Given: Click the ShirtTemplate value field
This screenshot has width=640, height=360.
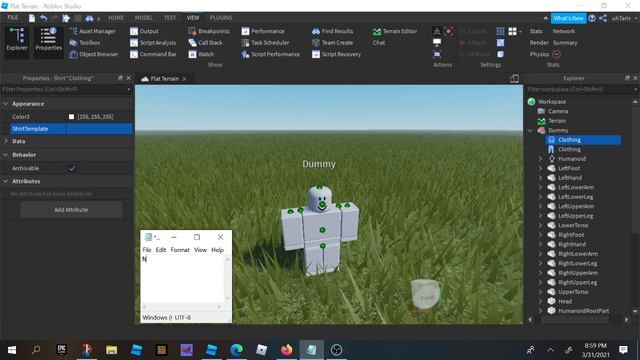Looking at the screenshot, I should coord(99,129).
